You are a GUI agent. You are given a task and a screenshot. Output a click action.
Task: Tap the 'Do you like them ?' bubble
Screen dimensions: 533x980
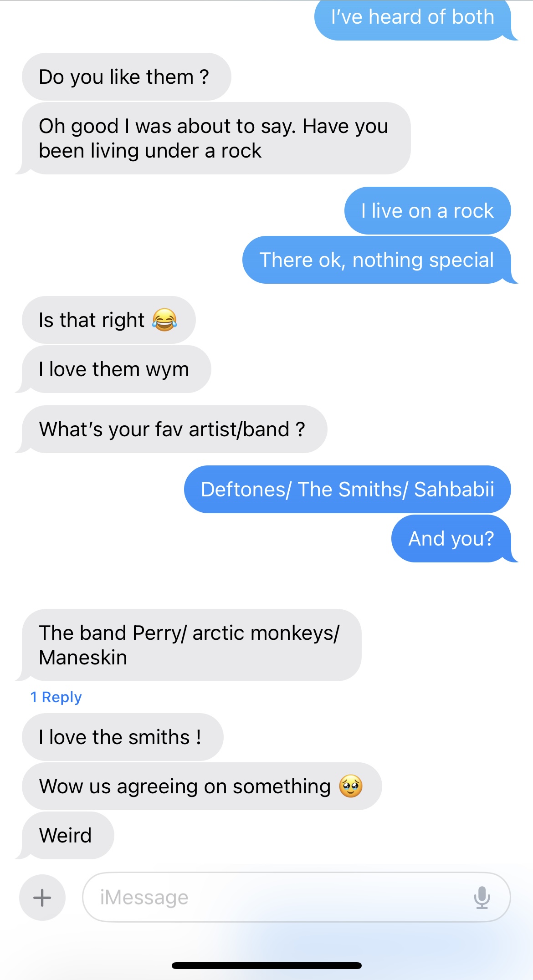tap(127, 77)
